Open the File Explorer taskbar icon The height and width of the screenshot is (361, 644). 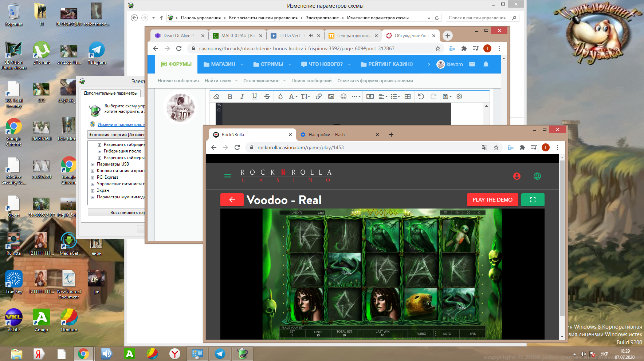click(16, 354)
